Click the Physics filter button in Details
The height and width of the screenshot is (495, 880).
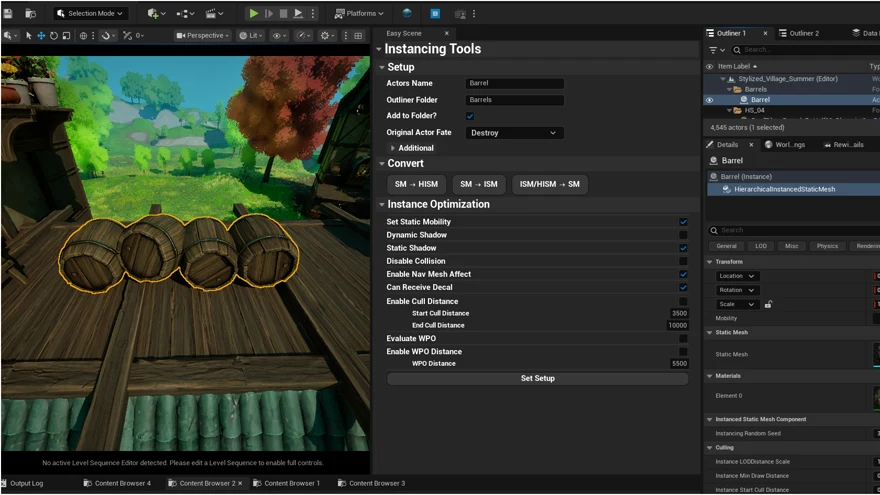(827, 246)
